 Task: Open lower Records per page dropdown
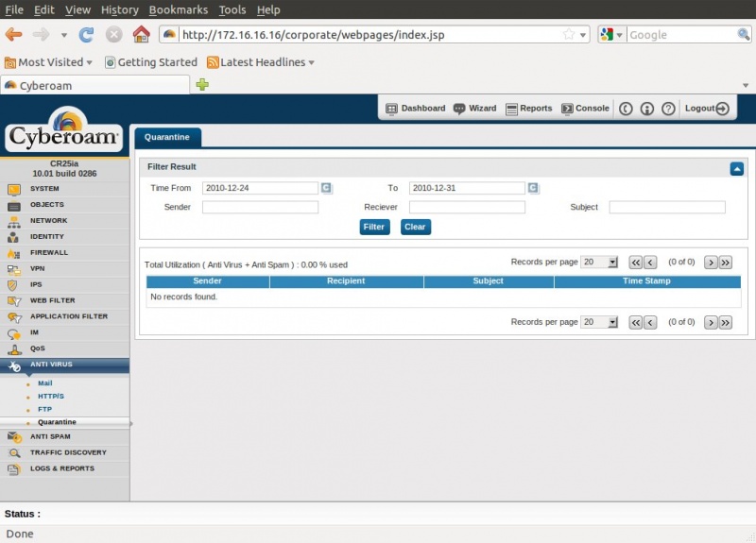(x=599, y=322)
